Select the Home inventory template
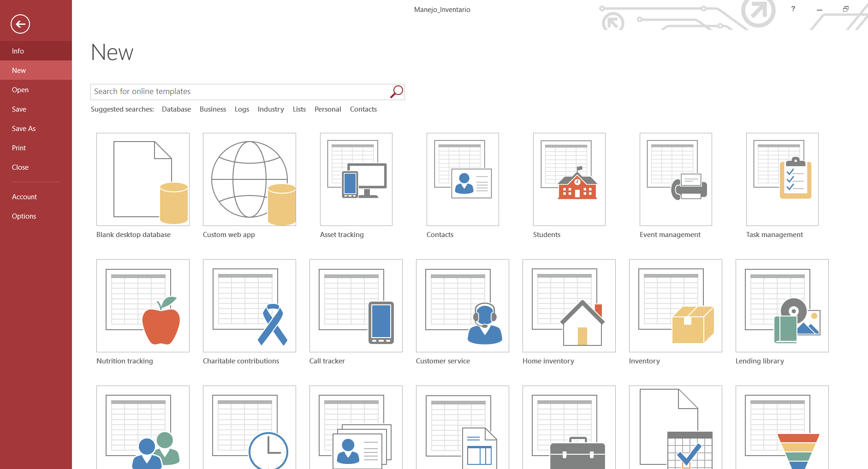 [x=569, y=306]
